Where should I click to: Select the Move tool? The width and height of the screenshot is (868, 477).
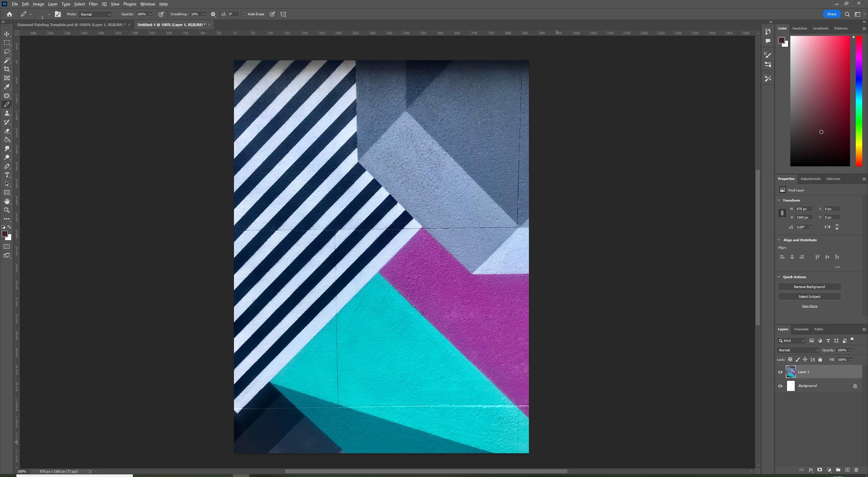7,34
